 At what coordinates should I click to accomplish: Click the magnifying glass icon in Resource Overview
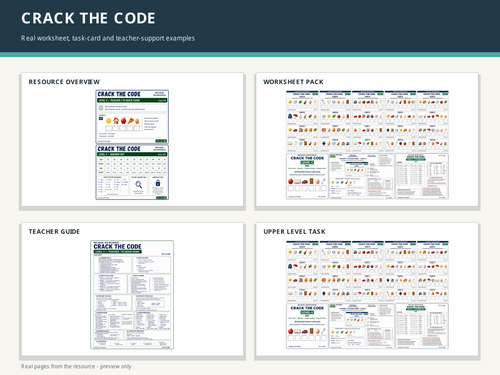[139, 185]
